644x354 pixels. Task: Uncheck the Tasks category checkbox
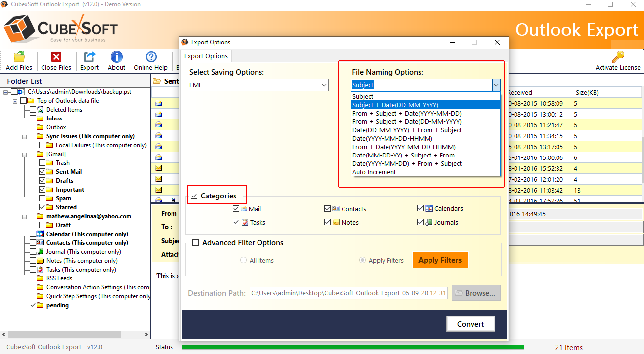(236, 222)
